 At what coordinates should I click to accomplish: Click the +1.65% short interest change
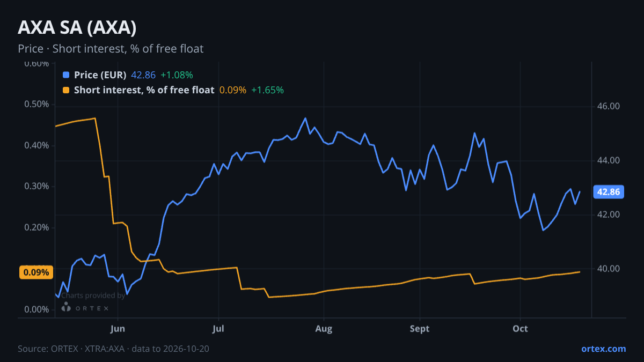[x=267, y=90]
